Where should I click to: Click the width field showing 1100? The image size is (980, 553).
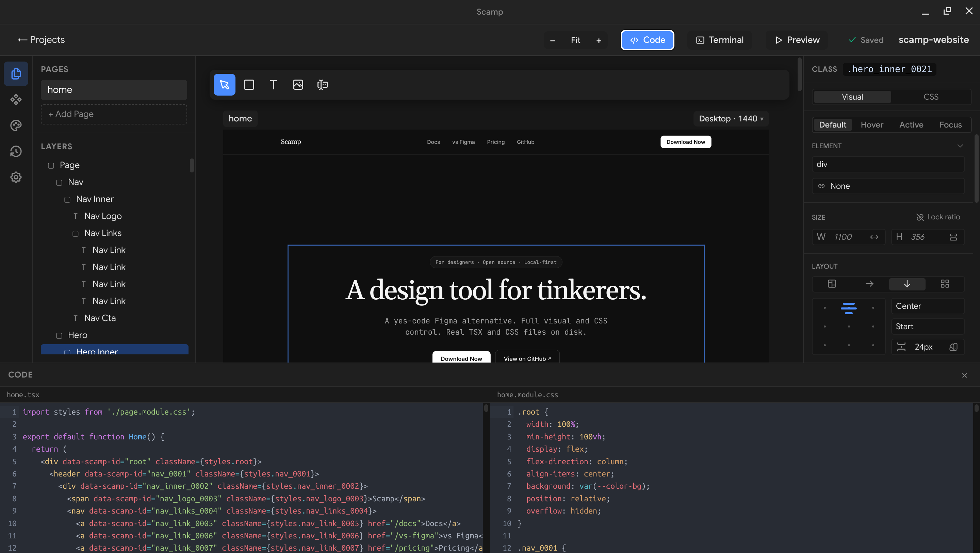(x=849, y=237)
